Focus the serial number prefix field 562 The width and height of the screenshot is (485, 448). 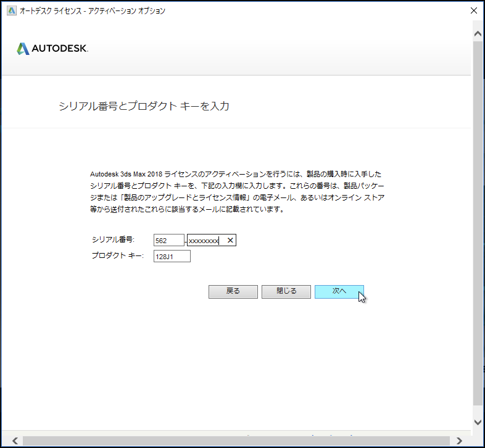[x=169, y=241]
